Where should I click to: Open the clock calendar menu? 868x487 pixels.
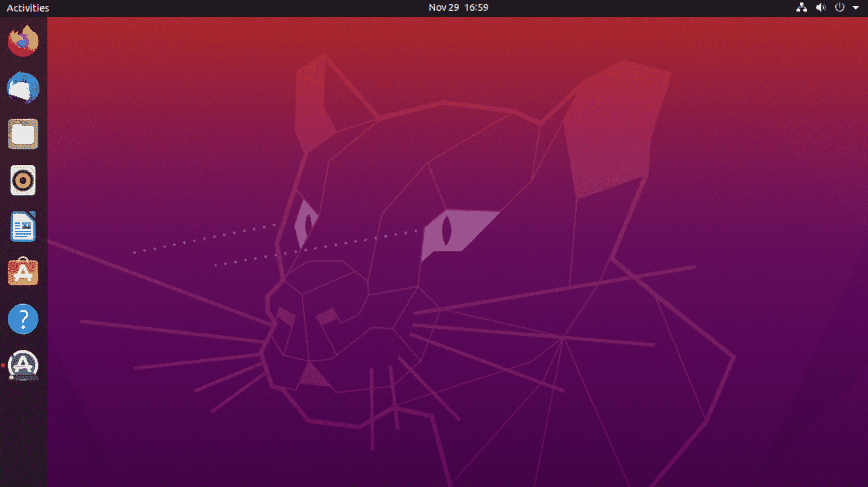(458, 8)
